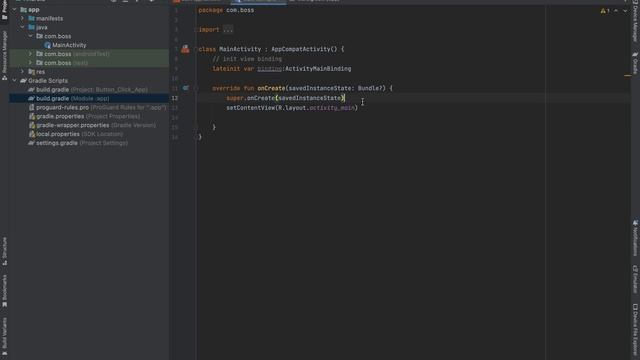This screenshot has width=640, height=360.
Task: Click the 'binding' variable in code
Action: point(269,69)
